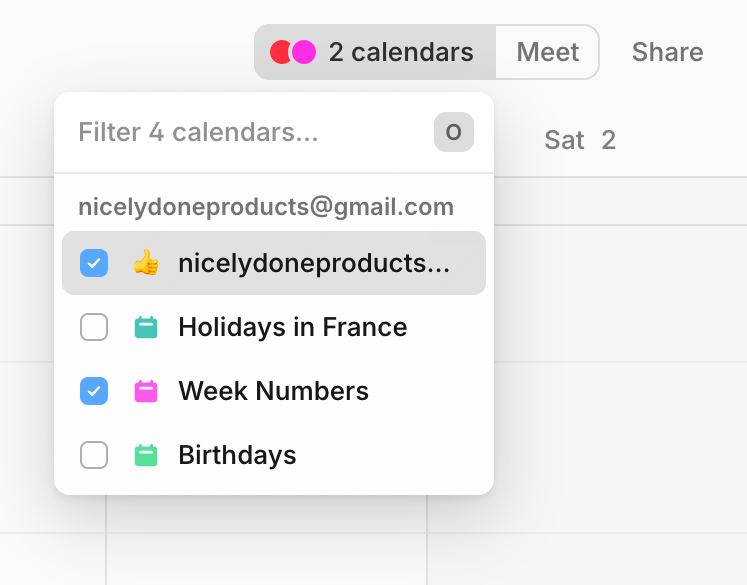
Task: Select the Birthdays list item
Action: [x=237, y=456]
